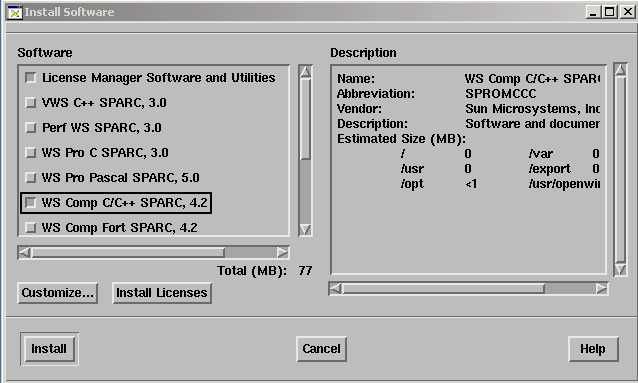Viewport: 638px width, 383px height.
Task: Click Description pane right scroll arrow
Action: tap(601, 288)
